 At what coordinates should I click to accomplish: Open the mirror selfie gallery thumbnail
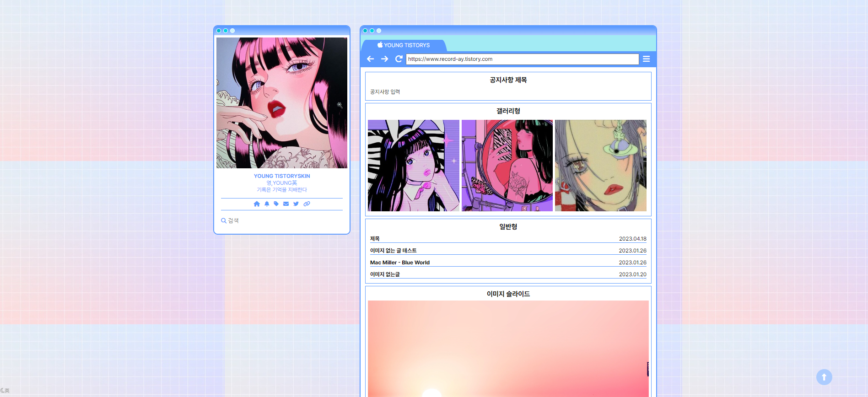pyautogui.click(x=507, y=166)
